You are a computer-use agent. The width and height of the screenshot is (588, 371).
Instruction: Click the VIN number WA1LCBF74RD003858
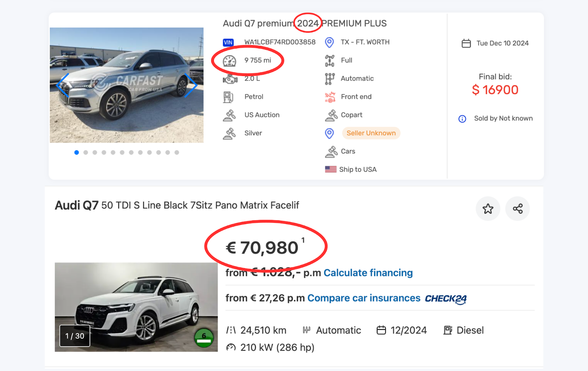tap(280, 42)
